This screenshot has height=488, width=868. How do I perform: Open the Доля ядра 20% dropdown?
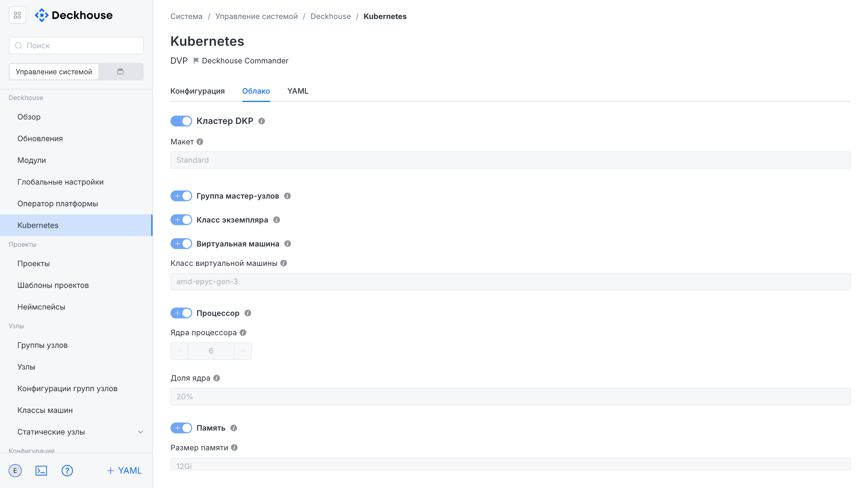point(510,396)
